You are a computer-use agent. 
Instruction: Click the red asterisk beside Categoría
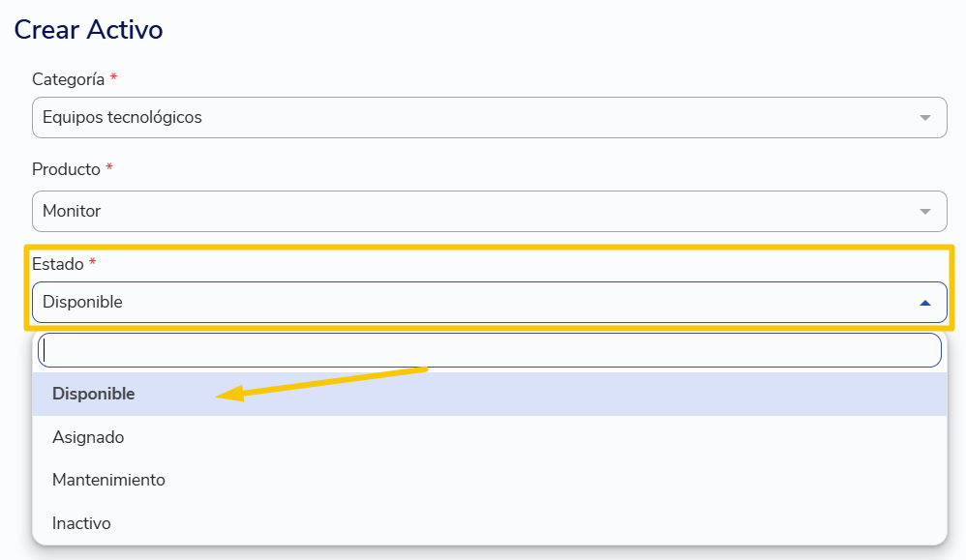[113, 77]
